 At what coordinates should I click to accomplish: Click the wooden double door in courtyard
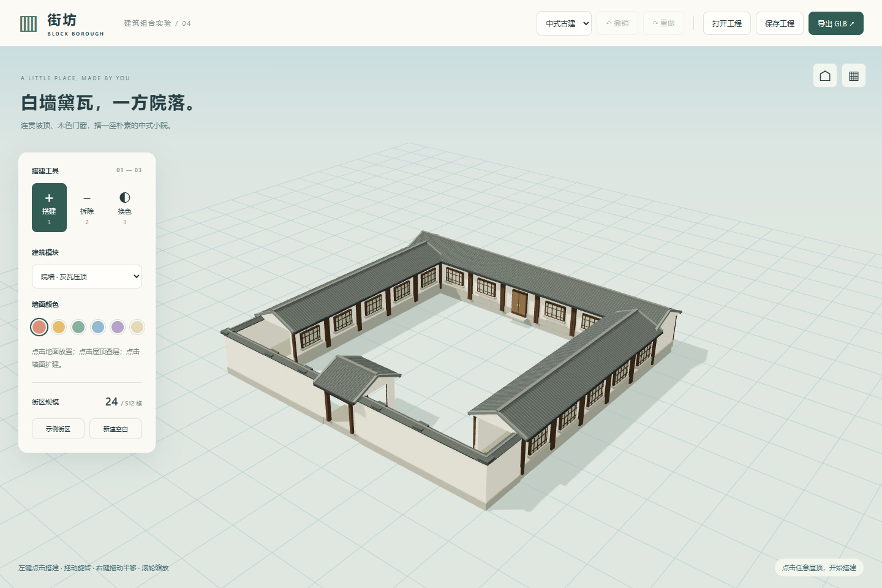[519, 303]
